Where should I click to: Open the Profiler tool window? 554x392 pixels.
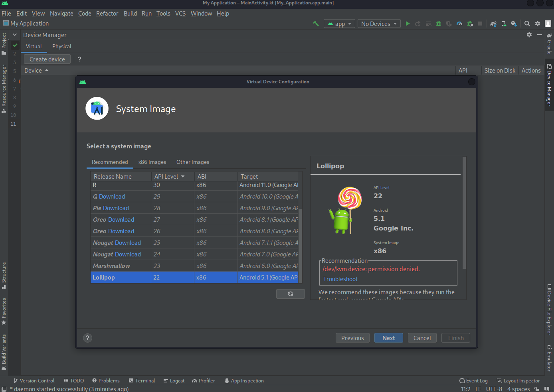pos(203,381)
